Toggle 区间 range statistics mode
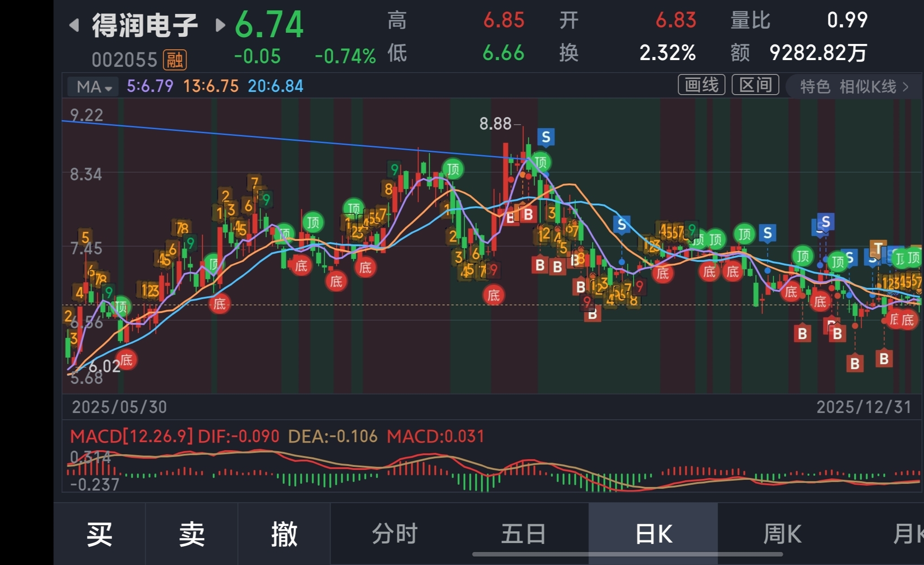The height and width of the screenshot is (565, 924). 755,85
